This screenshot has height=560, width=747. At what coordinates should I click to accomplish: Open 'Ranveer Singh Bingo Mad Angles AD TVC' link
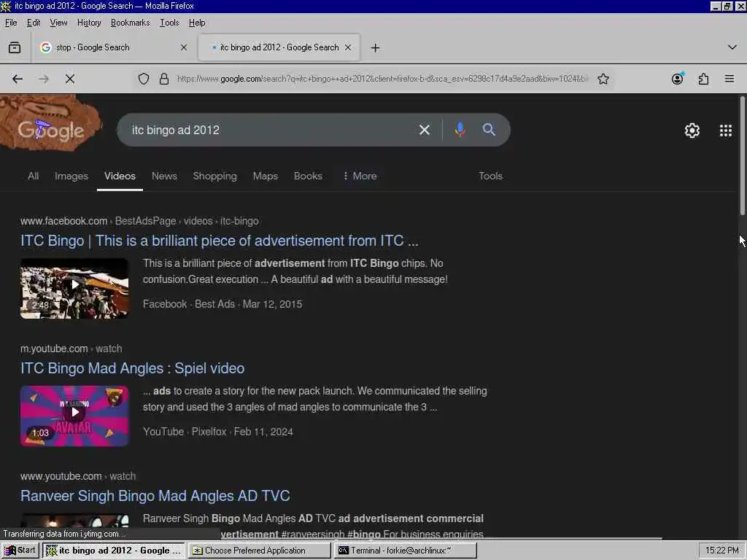[155, 496]
